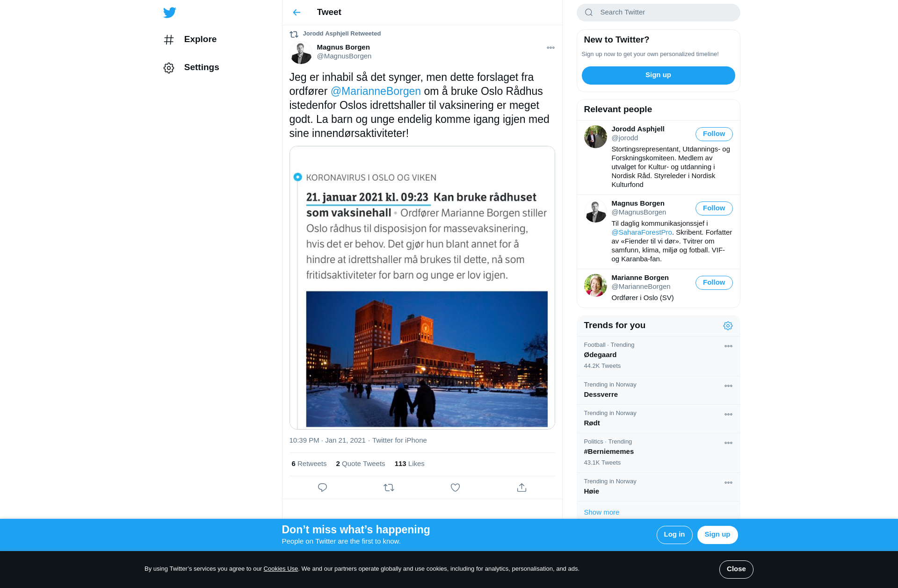The image size is (898, 588).
Task: Focus the Search Twitter field
Action: (658, 13)
